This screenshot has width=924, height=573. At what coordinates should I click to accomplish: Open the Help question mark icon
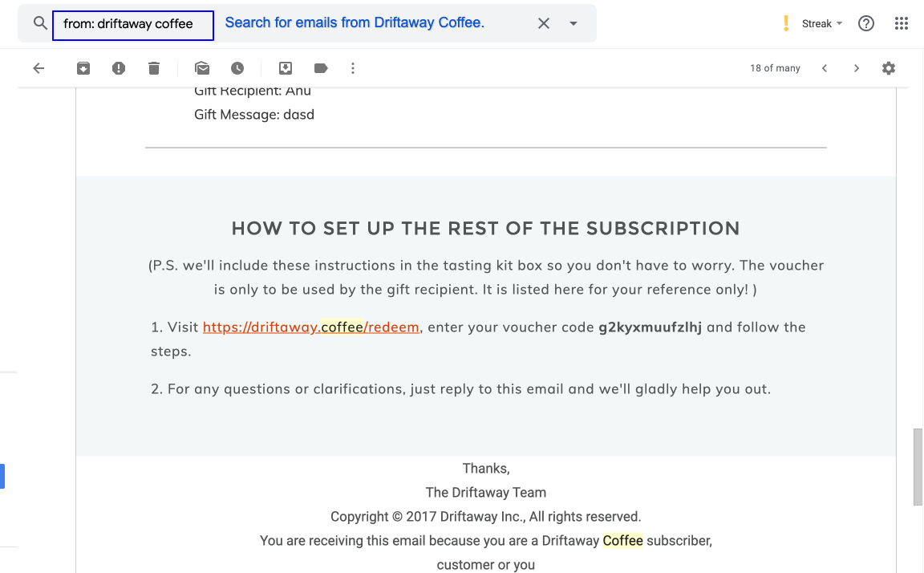pos(865,23)
